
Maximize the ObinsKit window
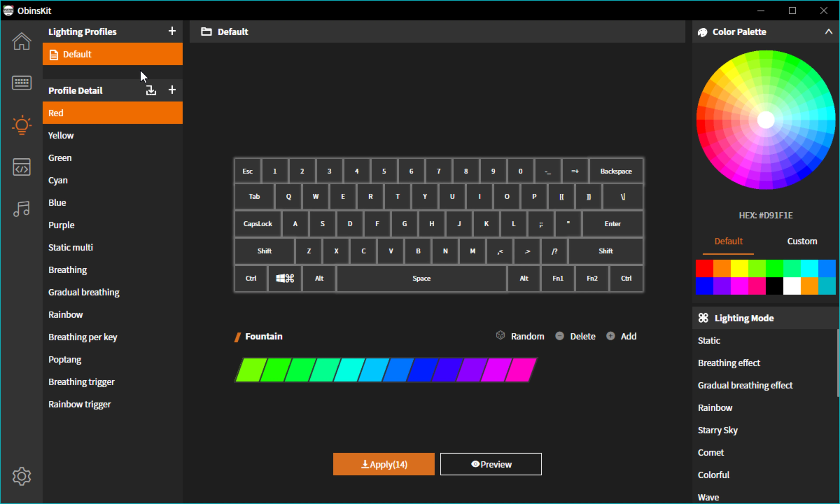coord(792,10)
